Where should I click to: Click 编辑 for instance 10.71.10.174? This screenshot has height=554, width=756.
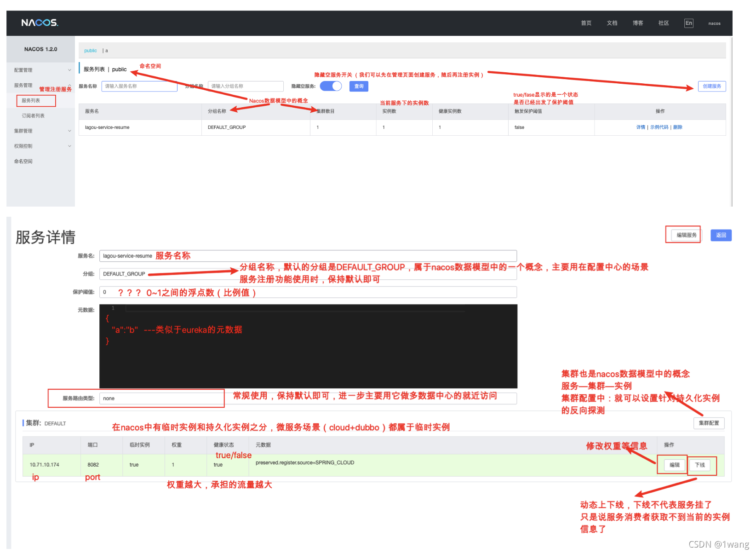pos(675,465)
